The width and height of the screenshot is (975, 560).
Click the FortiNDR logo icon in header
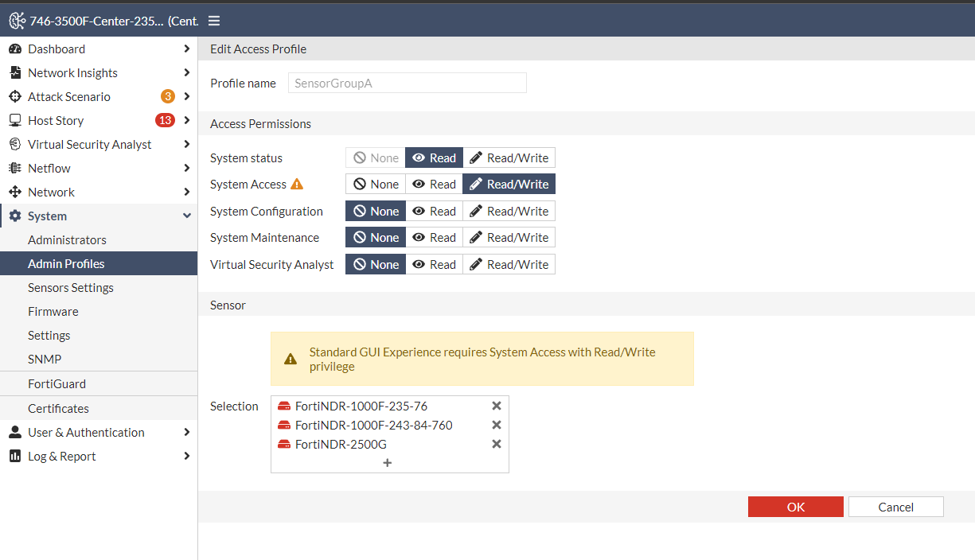[17, 21]
